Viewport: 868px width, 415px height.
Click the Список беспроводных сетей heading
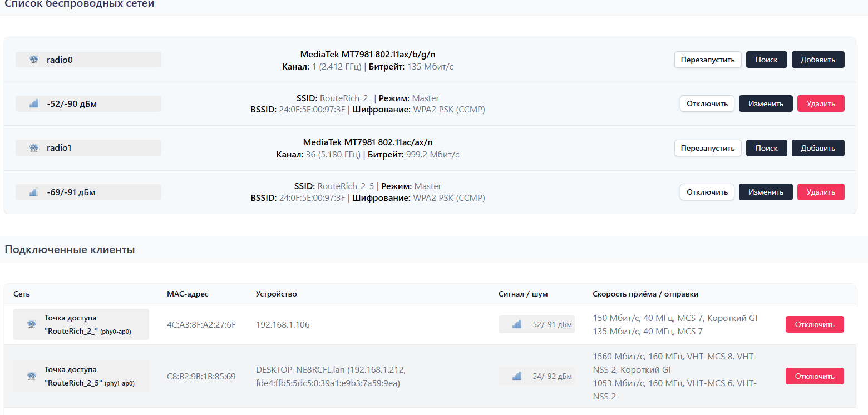[80, 4]
